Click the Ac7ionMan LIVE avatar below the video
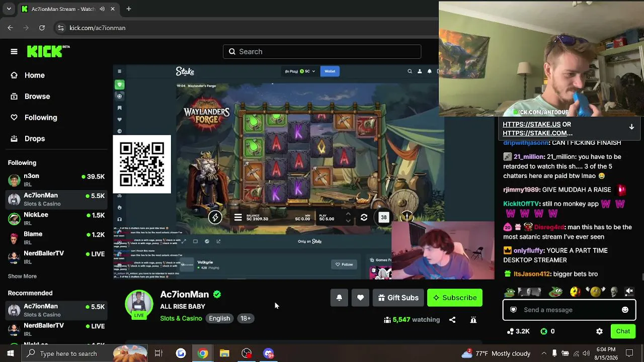 (x=139, y=304)
